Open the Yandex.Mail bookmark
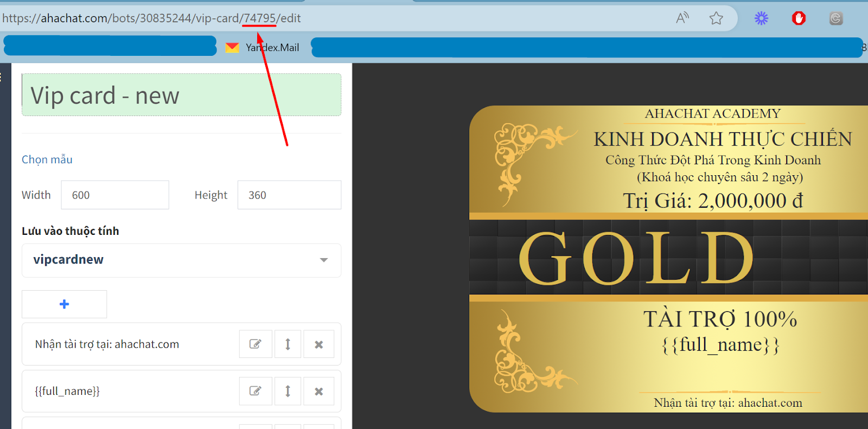 (263, 48)
